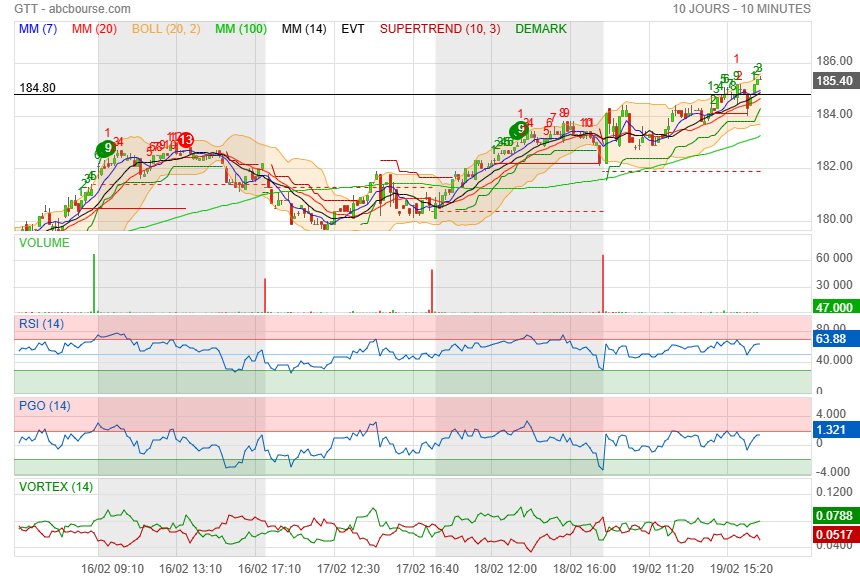Click the green 9 DeMark marker on 18/02

click(x=518, y=130)
